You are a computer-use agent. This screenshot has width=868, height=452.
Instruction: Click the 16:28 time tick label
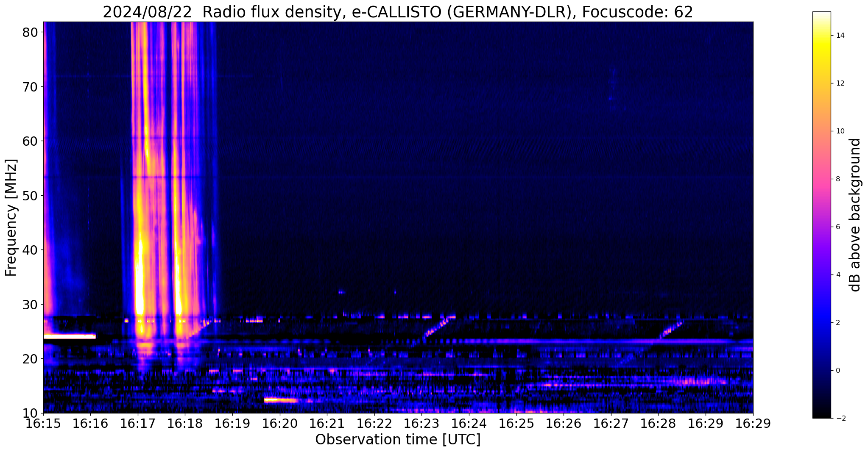tap(659, 424)
